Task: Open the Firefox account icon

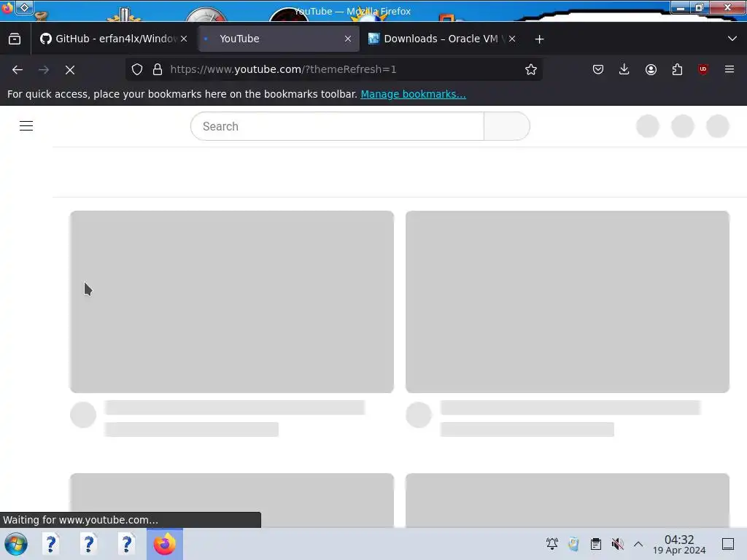Action: pos(651,69)
